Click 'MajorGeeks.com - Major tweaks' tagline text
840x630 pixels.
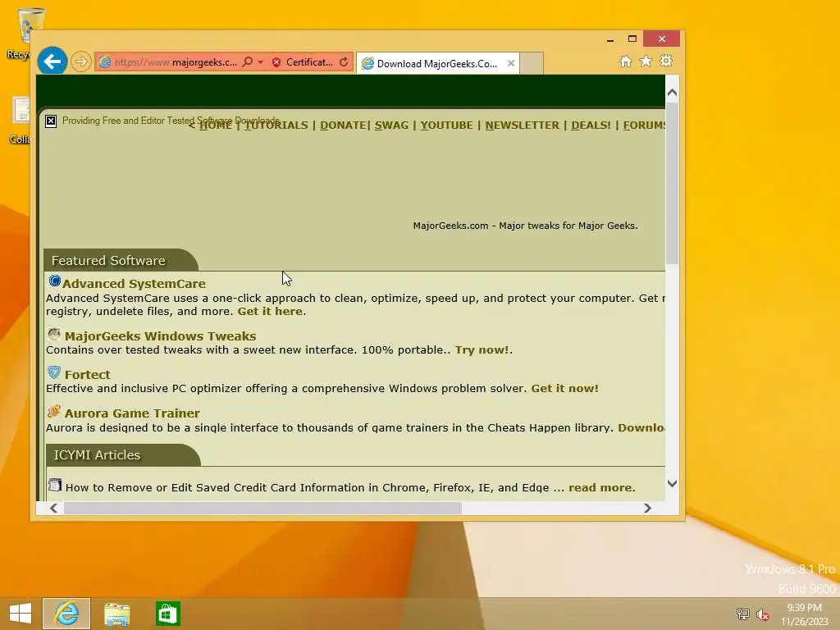[x=525, y=226]
